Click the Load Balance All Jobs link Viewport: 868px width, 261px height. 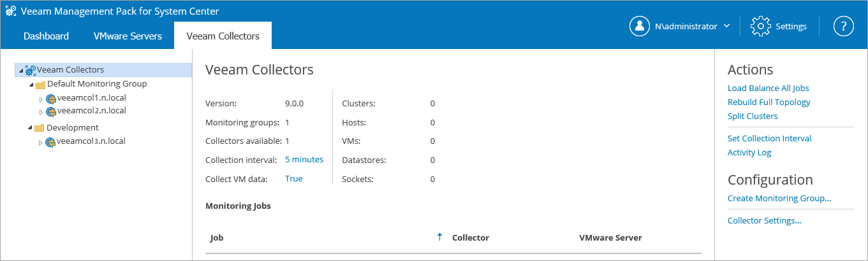768,88
